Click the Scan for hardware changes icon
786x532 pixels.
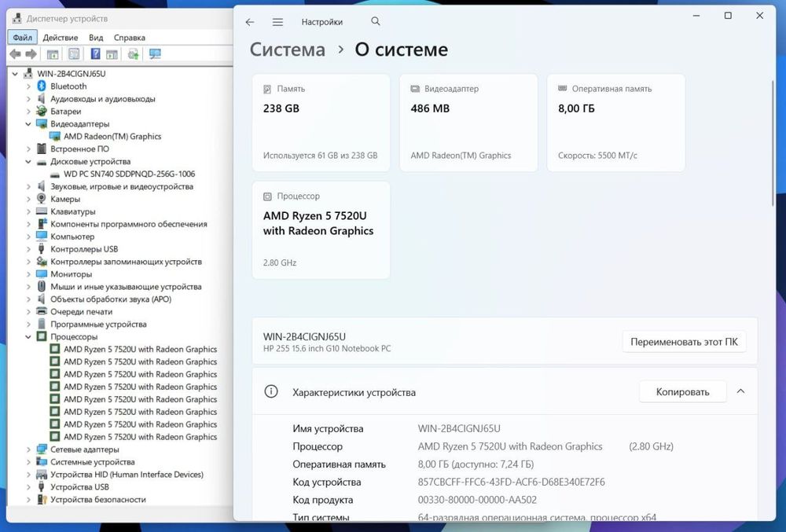[155, 54]
